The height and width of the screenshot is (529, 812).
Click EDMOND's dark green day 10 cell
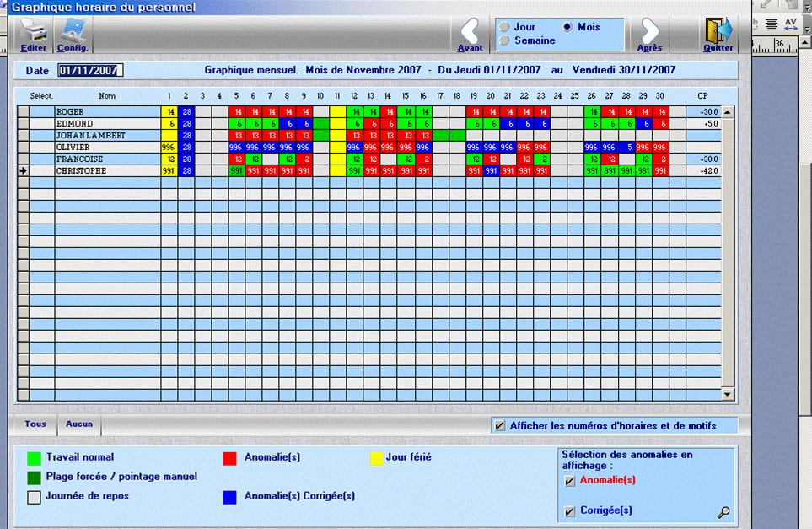(x=321, y=124)
